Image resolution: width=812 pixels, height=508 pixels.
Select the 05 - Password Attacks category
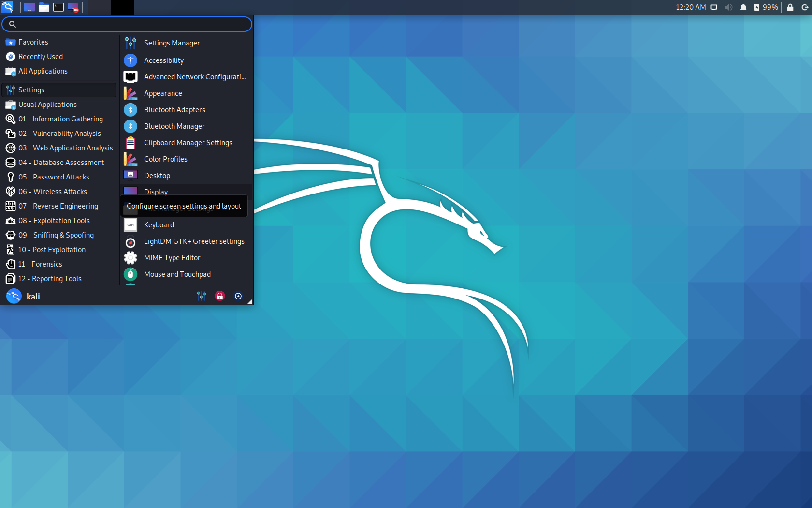[54, 177]
